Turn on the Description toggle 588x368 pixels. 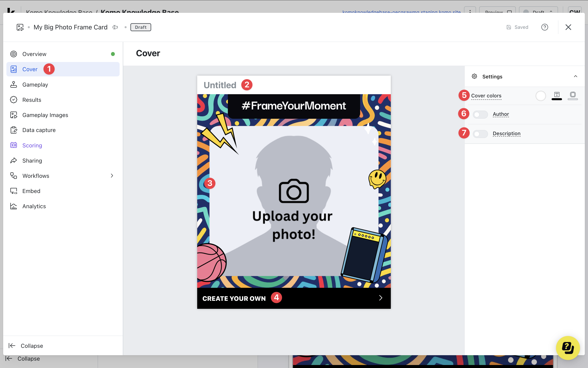click(480, 134)
